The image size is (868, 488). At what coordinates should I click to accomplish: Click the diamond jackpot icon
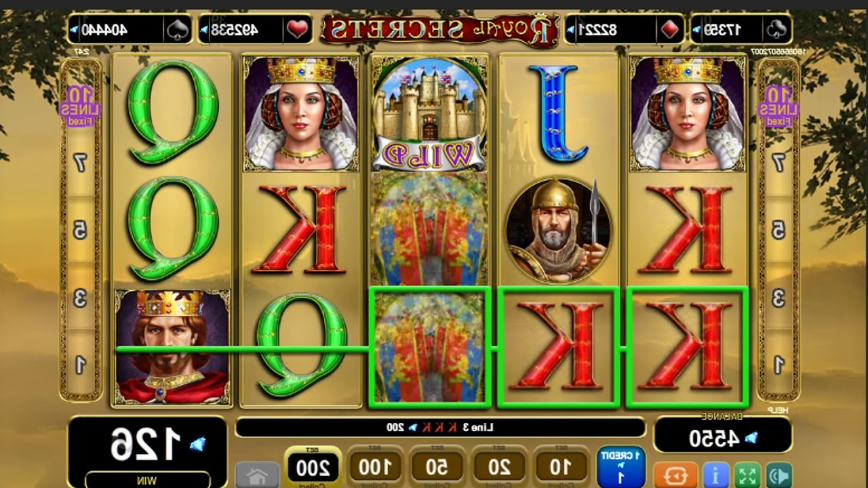(669, 30)
